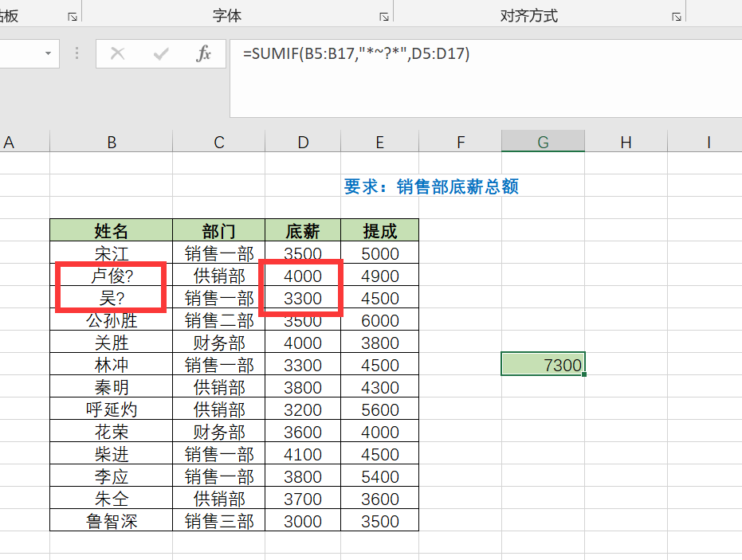
Task: Select 销售三部 department cell
Action: (218, 520)
